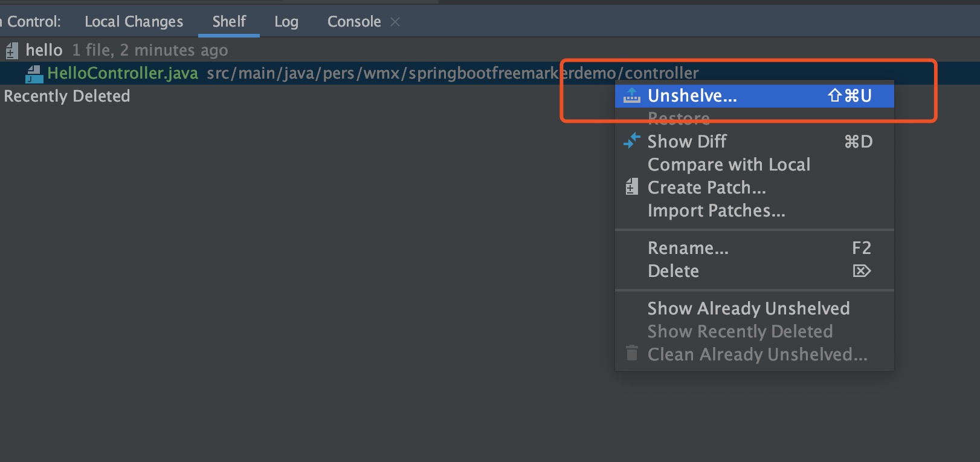Image resolution: width=980 pixels, height=462 pixels.
Task: Choose Import Patches... menu entry
Action: 716,210
